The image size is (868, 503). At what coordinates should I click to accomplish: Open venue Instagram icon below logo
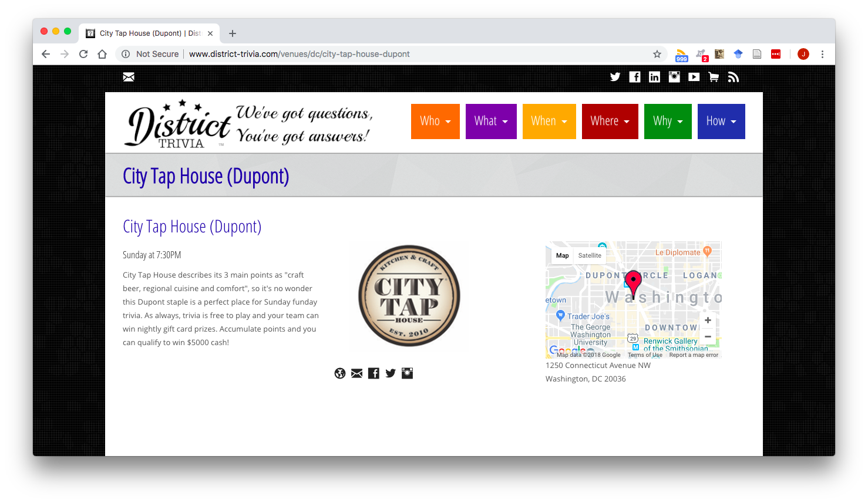coord(408,373)
